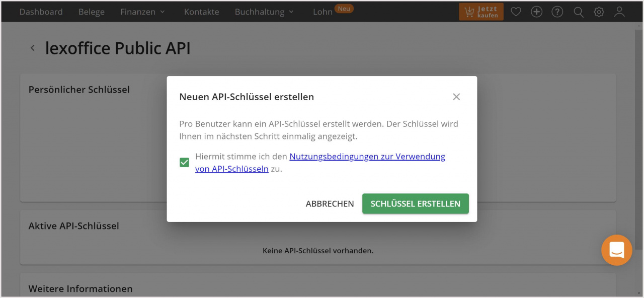This screenshot has height=298, width=644.
Task: Click the Keine API-Schlüssel vorhanden message
Action: (x=318, y=250)
